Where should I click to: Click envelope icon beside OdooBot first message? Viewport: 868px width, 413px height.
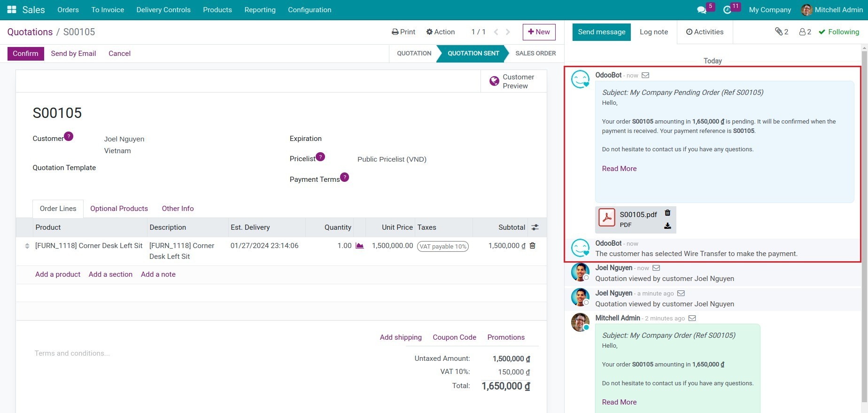[645, 75]
